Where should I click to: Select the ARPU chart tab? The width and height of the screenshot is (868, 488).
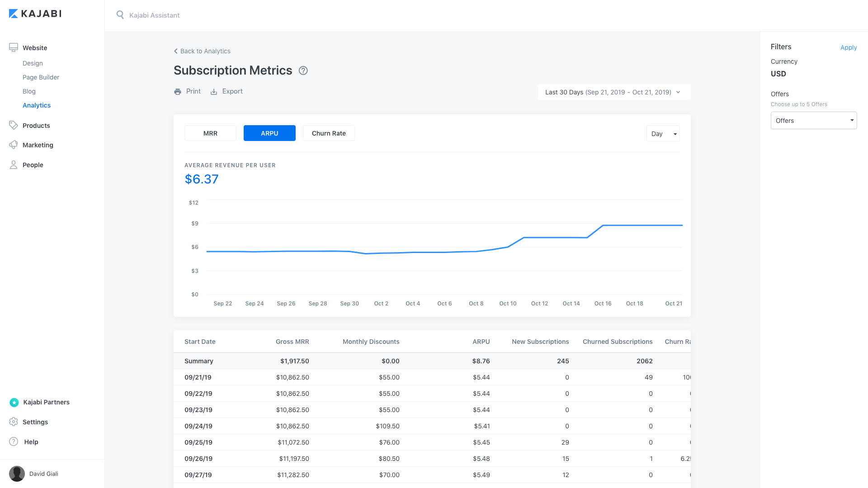pyautogui.click(x=269, y=133)
